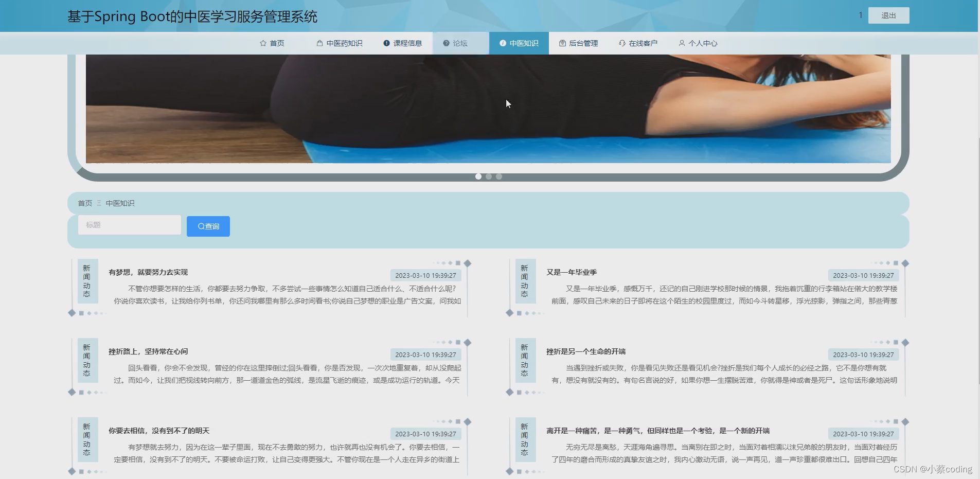Click the summary text starting 不管你想要怎样的生活
This screenshot has width=980, height=479.
[287, 295]
